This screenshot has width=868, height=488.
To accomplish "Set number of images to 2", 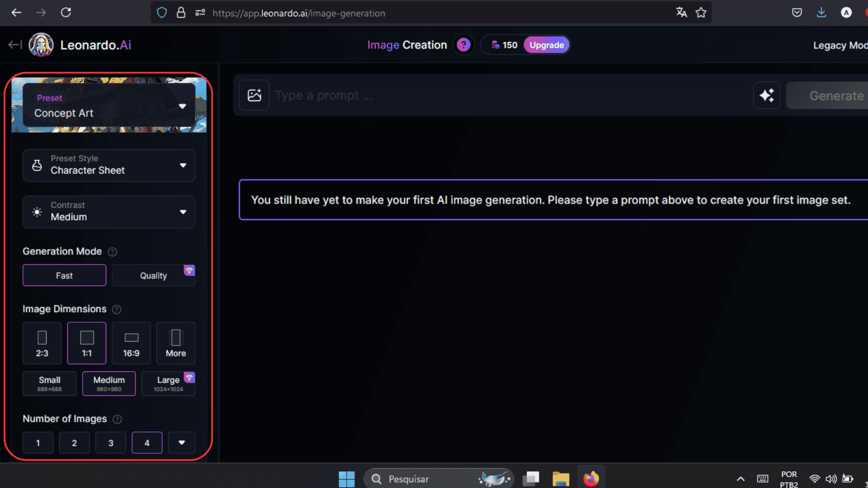I will pyautogui.click(x=74, y=443).
